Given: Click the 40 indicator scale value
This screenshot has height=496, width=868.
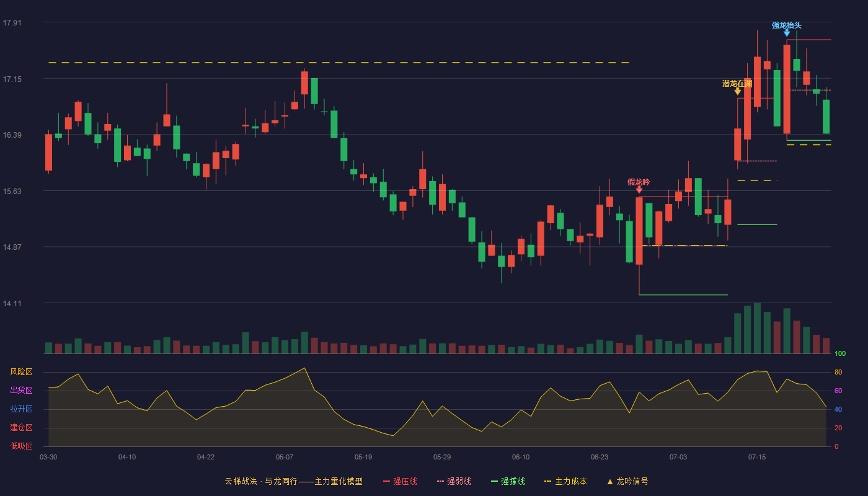Looking at the screenshot, I should pos(838,409).
